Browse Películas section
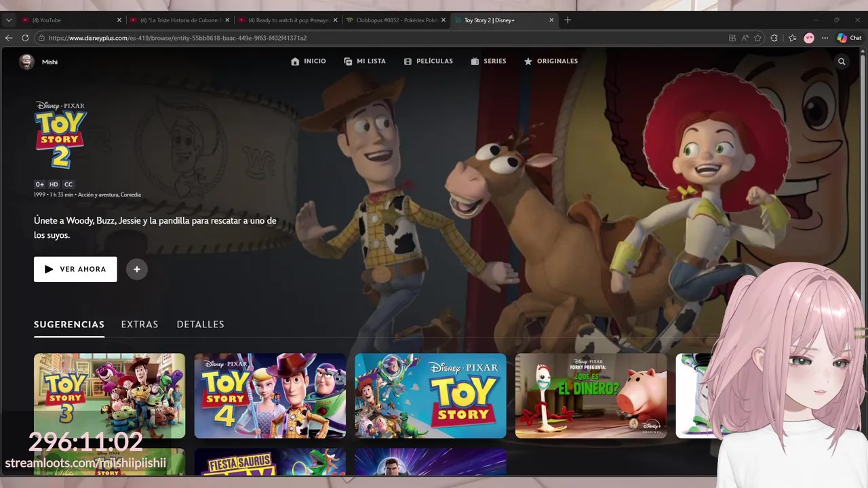Image resolution: width=868 pixels, height=488 pixels. click(428, 61)
